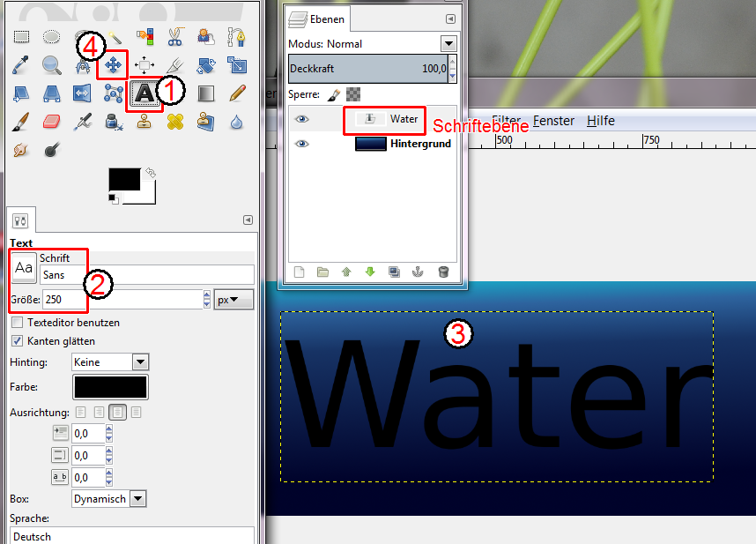Click the Größe size stepper arrows

pos(207,300)
